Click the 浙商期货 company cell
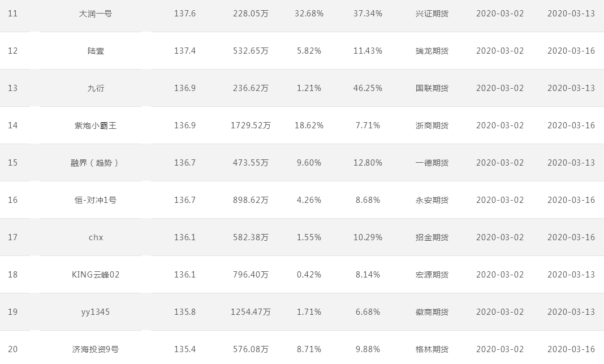604x364 pixels. tap(432, 125)
